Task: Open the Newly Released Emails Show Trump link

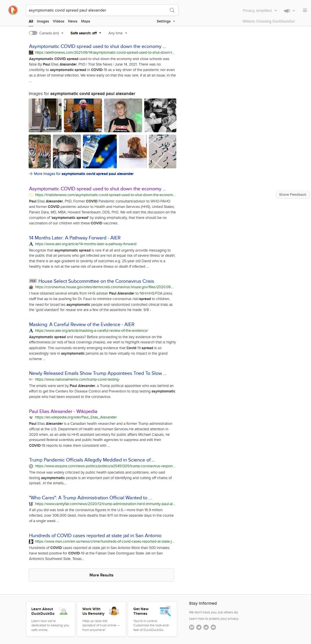Action: tap(98, 373)
